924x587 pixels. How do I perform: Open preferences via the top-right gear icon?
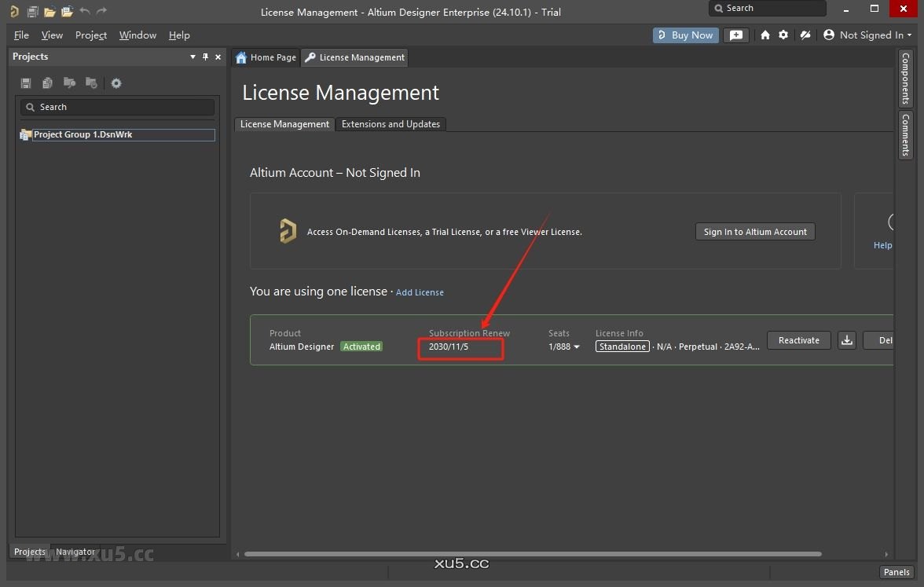783,35
